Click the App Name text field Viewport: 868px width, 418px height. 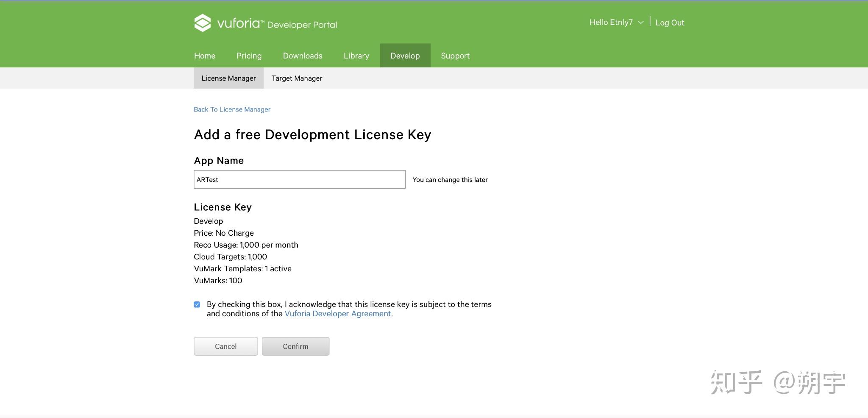tap(299, 179)
